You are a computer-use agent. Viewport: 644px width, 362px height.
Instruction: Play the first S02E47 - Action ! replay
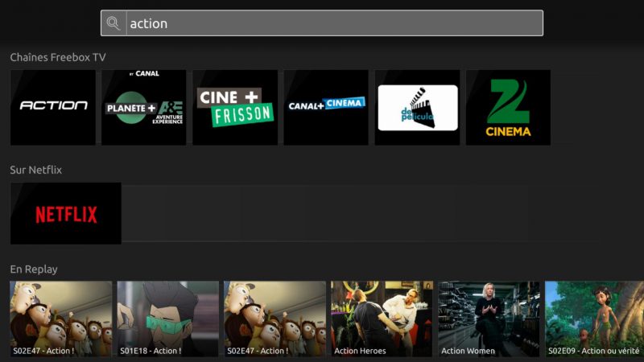pyautogui.click(x=61, y=319)
